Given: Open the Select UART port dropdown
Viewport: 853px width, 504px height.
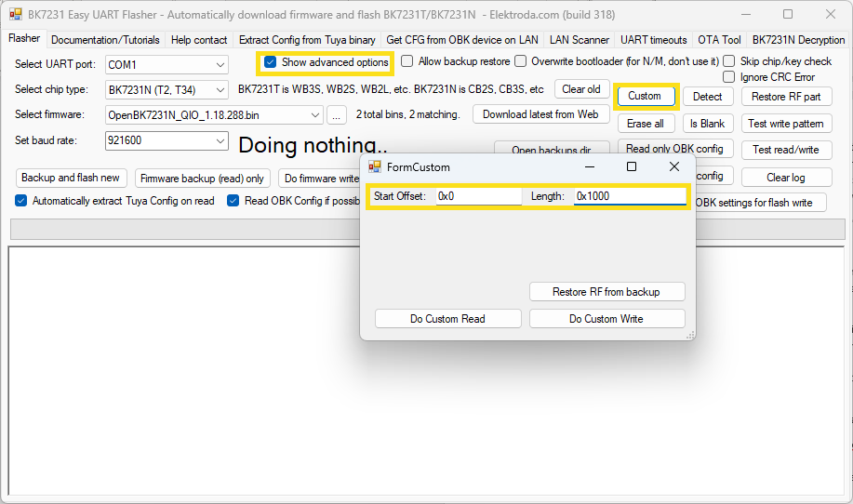Looking at the screenshot, I should [x=220, y=65].
